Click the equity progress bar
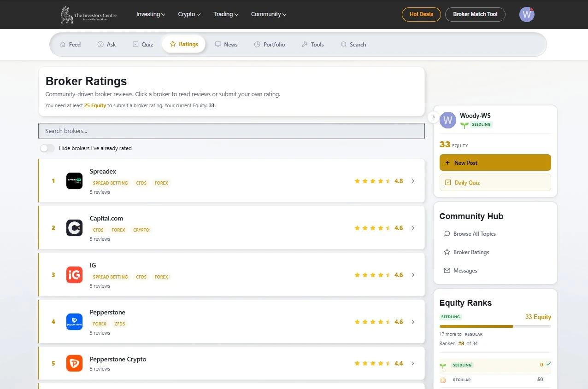Screen dimensions: 588x389 coord(495,326)
